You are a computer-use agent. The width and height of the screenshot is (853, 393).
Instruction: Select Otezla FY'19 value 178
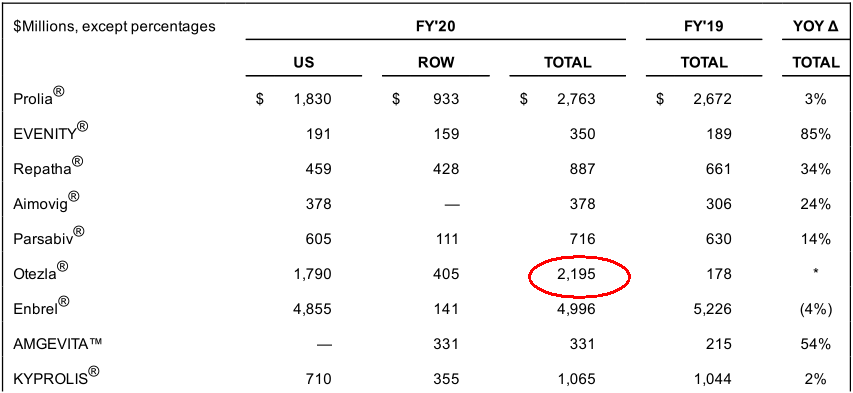[x=717, y=275]
